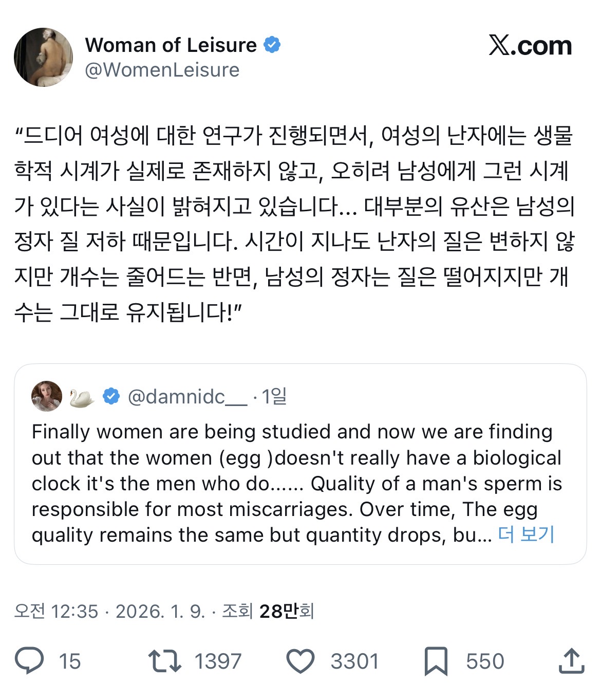Screen dimensions: 601x700
Task: View the 28만회 view count
Action: click(x=286, y=611)
